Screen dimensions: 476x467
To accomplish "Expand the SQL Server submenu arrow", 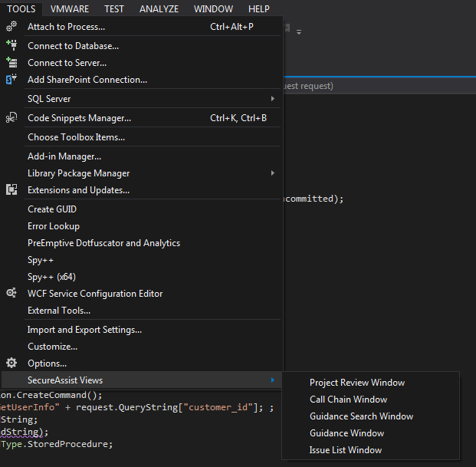I will tap(273, 98).
